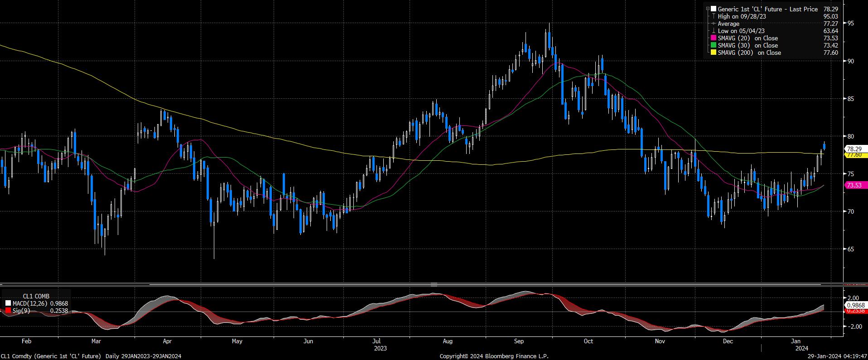Click the 85 price axis label
Viewport: 868px width, 360px height.
click(851, 99)
